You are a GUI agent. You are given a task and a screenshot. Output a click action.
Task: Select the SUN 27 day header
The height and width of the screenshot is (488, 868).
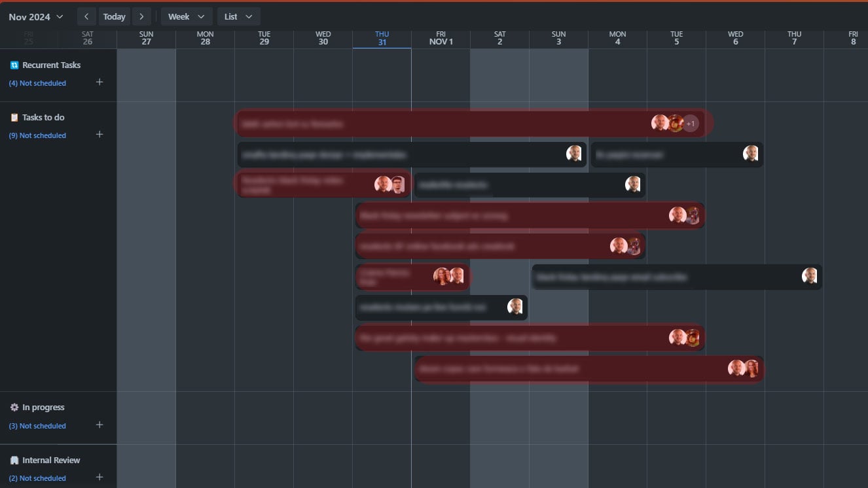pyautogui.click(x=146, y=38)
